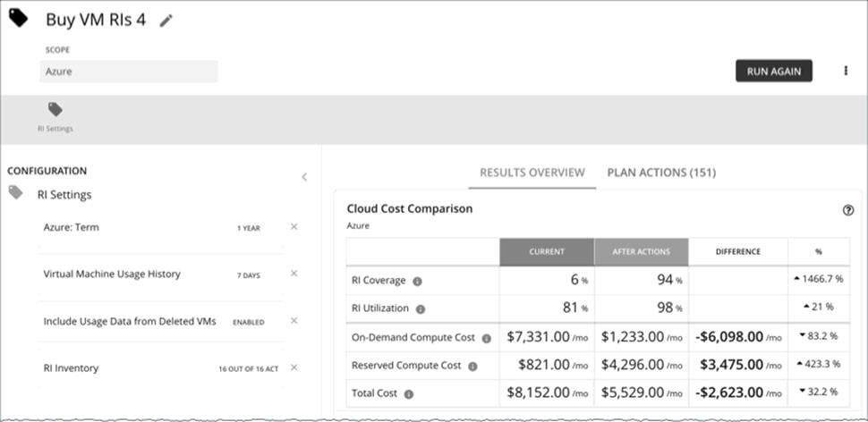Remove the RI Inventory setting
868x422 pixels.
click(294, 367)
